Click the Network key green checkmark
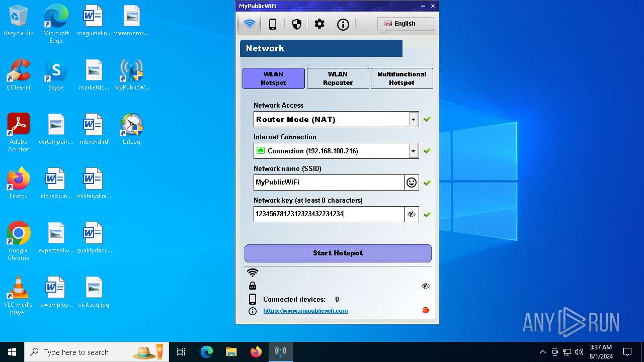Image resolution: width=644 pixels, height=362 pixels. [x=427, y=215]
